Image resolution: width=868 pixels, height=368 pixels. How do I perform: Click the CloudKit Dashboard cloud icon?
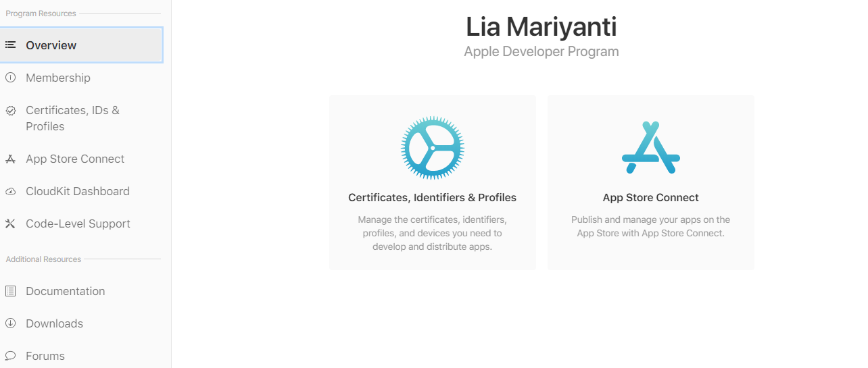(x=10, y=191)
